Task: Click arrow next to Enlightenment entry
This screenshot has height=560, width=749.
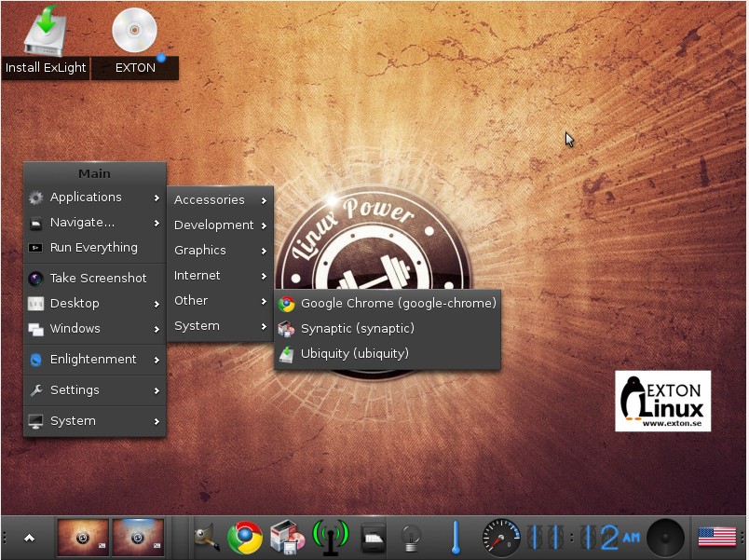Action: 157,360
